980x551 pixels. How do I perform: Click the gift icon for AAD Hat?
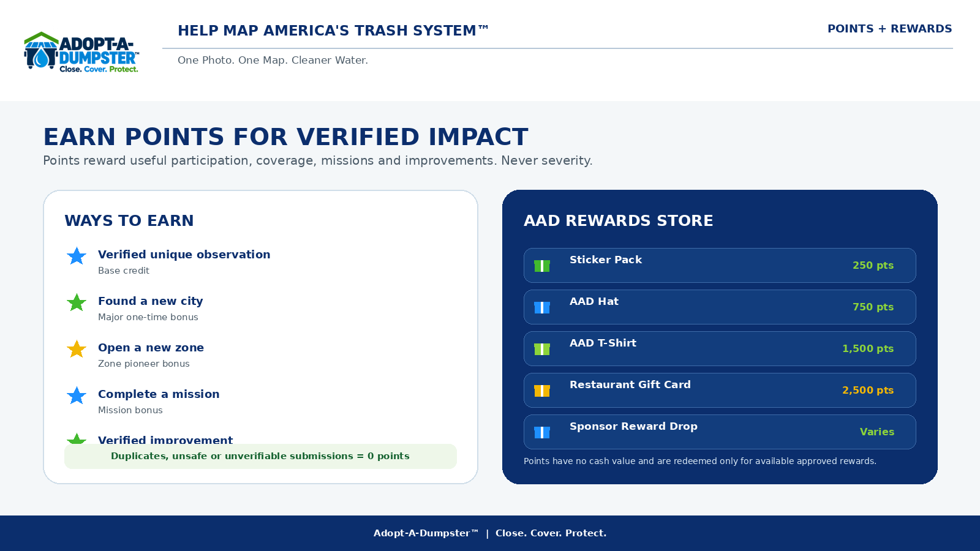click(x=542, y=307)
